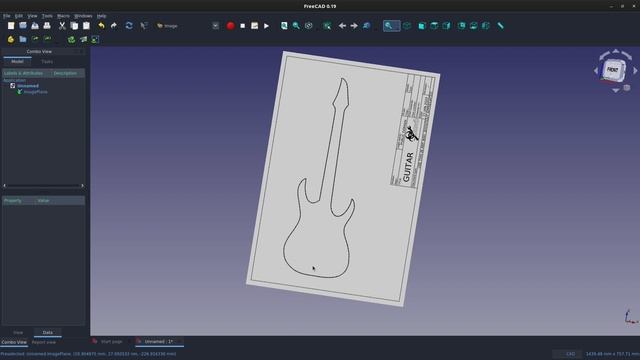Click the navigation cube FRONT face
Screen dimensions: 640x360
tap(612, 70)
